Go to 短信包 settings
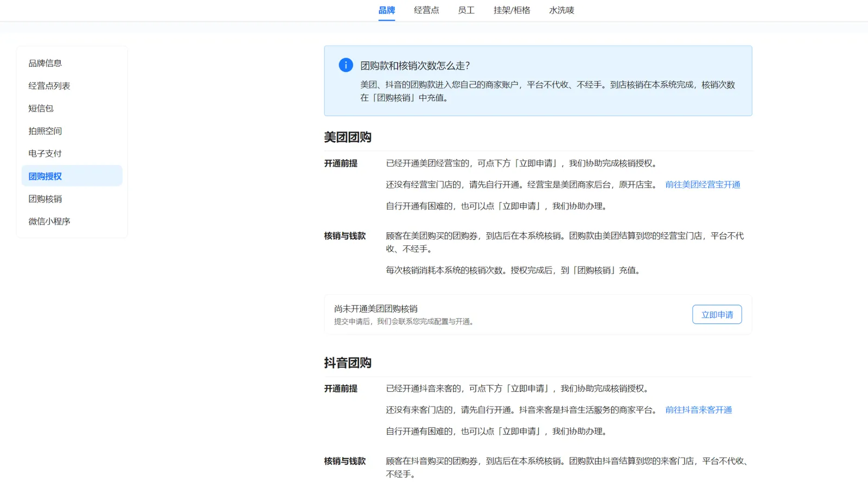Image resolution: width=868 pixels, height=482 pixels. (72, 109)
